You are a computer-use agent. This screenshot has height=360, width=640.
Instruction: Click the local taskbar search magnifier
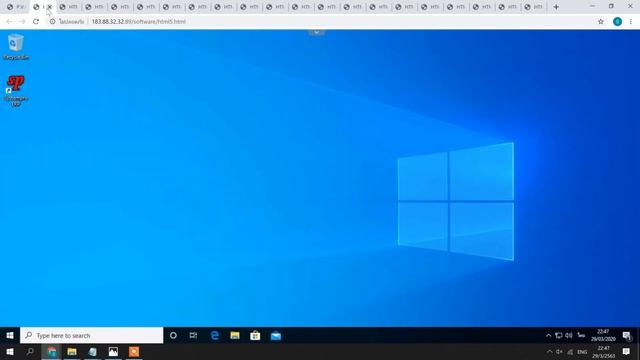(x=30, y=352)
